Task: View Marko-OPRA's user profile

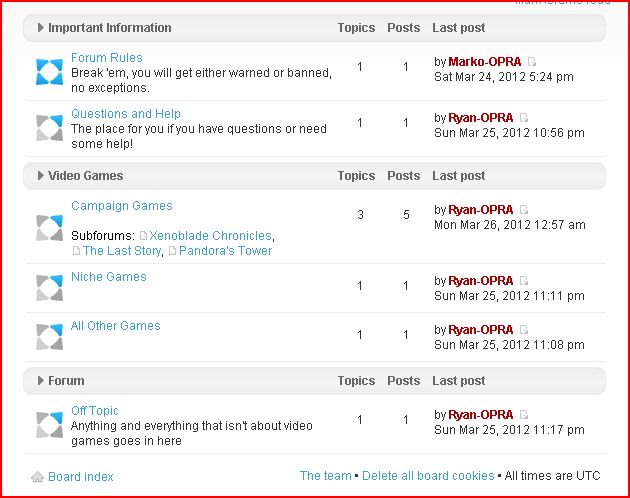Action: [485, 62]
